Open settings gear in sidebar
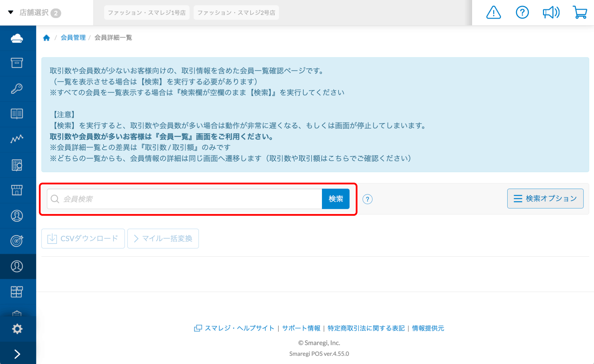The width and height of the screenshot is (594, 364). (x=17, y=329)
